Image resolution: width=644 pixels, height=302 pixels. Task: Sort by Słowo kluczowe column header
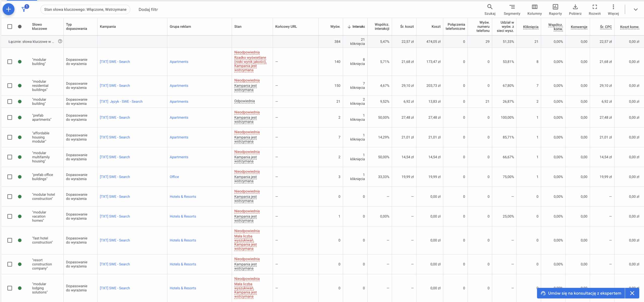tap(39, 26)
